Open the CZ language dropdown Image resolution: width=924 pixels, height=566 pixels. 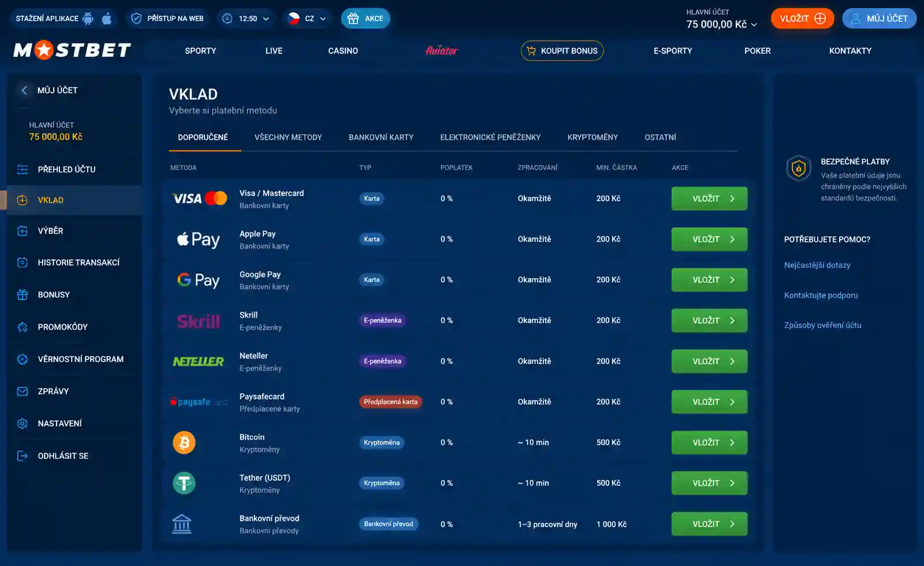(x=307, y=18)
